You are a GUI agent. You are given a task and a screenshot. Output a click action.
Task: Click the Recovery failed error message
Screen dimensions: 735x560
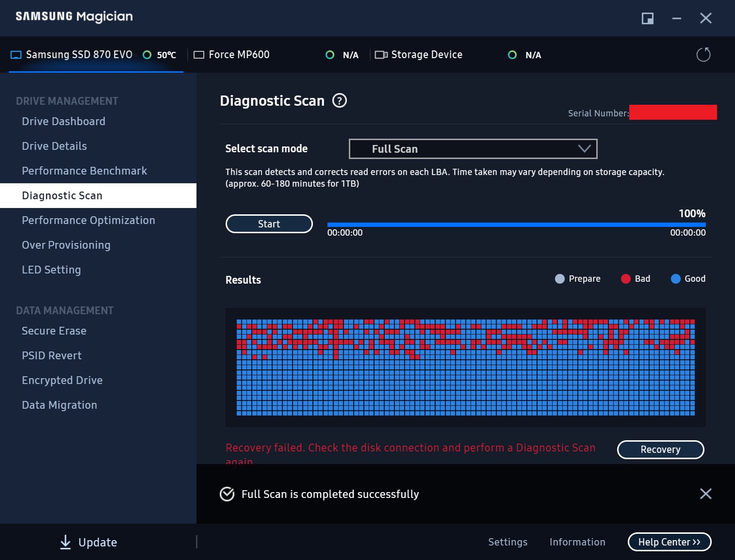pyautogui.click(x=410, y=453)
